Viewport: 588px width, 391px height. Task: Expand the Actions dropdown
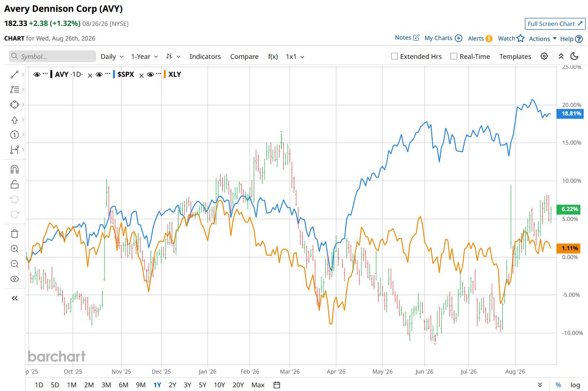543,39
